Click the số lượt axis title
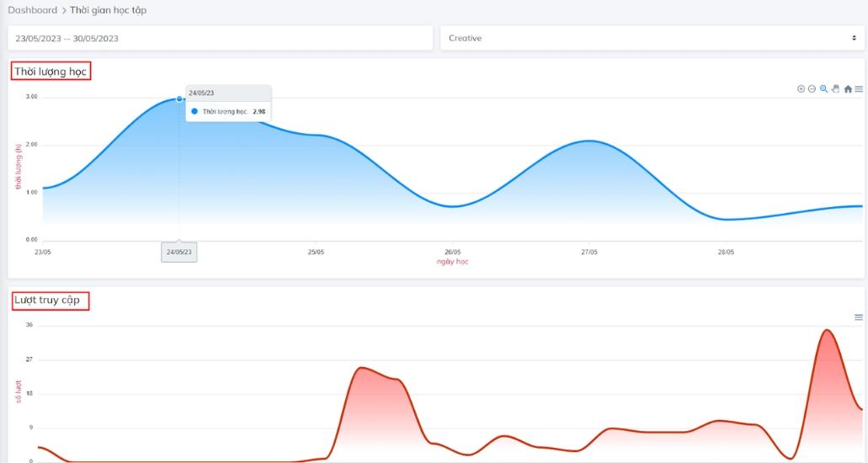The width and height of the screenshot is (868, 463). tap(19, 391)
